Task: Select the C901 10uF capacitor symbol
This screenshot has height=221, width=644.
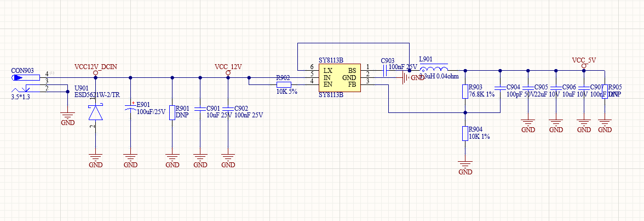Action: (200, 108)
